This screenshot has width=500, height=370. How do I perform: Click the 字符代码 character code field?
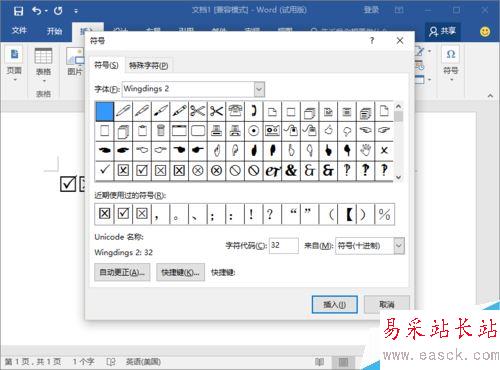(x=284, y=246)
